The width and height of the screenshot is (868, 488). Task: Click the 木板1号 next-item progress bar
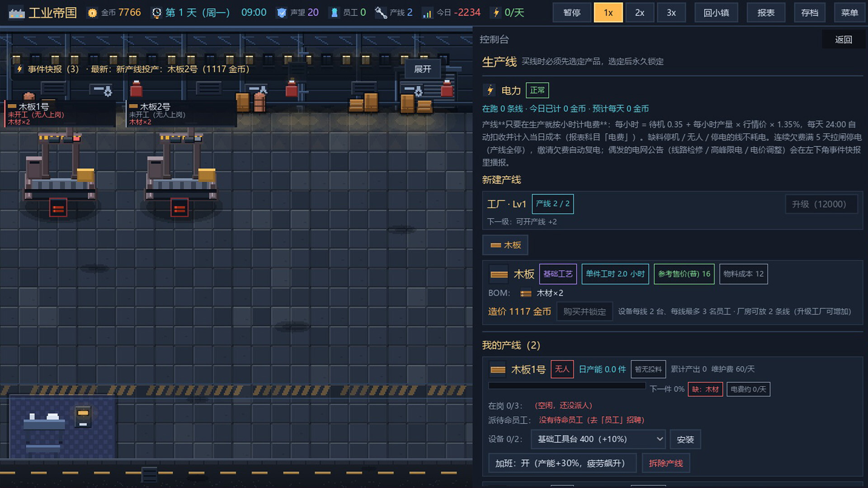point(567,386)
